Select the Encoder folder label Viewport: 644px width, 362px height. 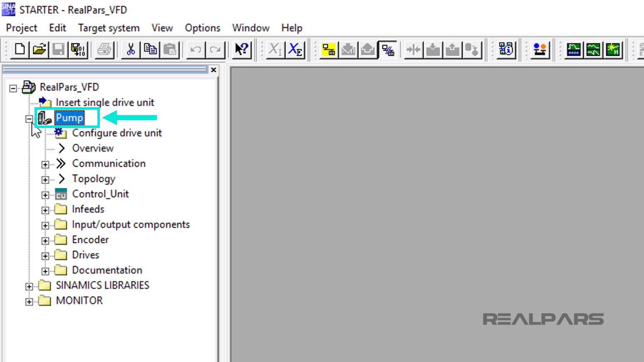tap(90, 240)
